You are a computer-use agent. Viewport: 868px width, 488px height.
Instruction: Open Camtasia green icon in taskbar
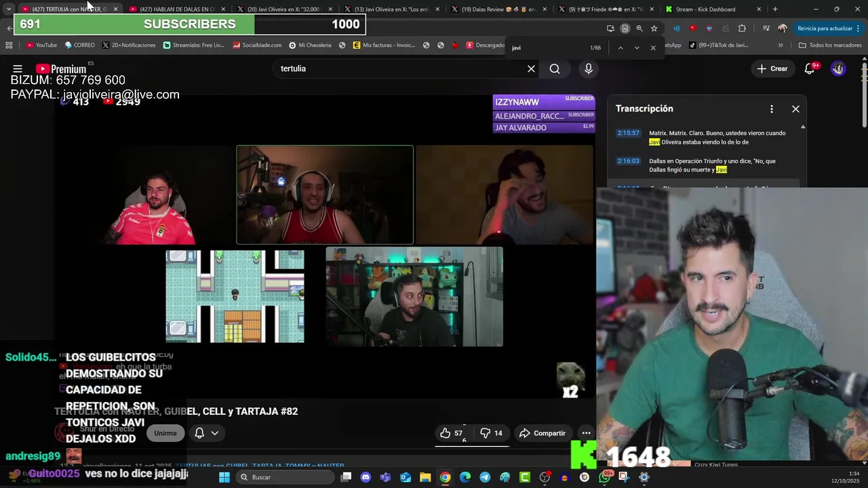pos(525,477)
